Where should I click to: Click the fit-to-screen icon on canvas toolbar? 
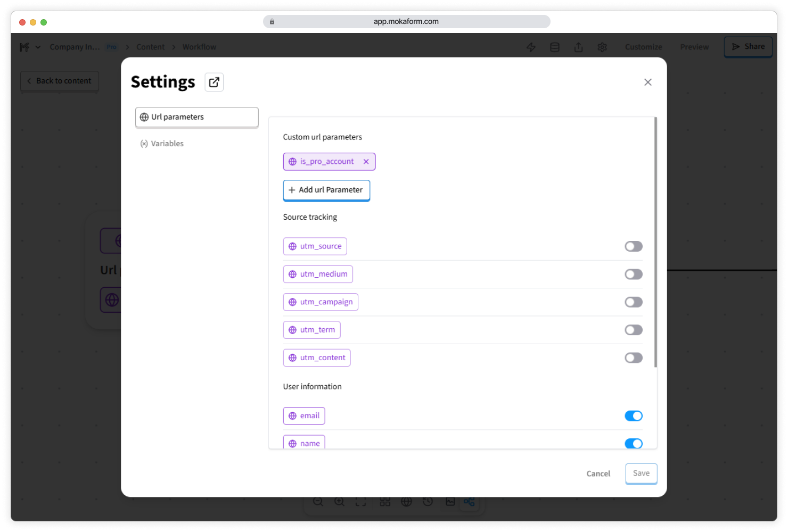click(360, 502)
